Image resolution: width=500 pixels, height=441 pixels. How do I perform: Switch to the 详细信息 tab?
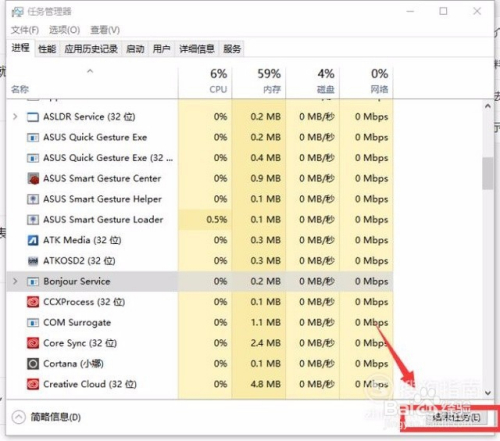[x=197, y=49]
